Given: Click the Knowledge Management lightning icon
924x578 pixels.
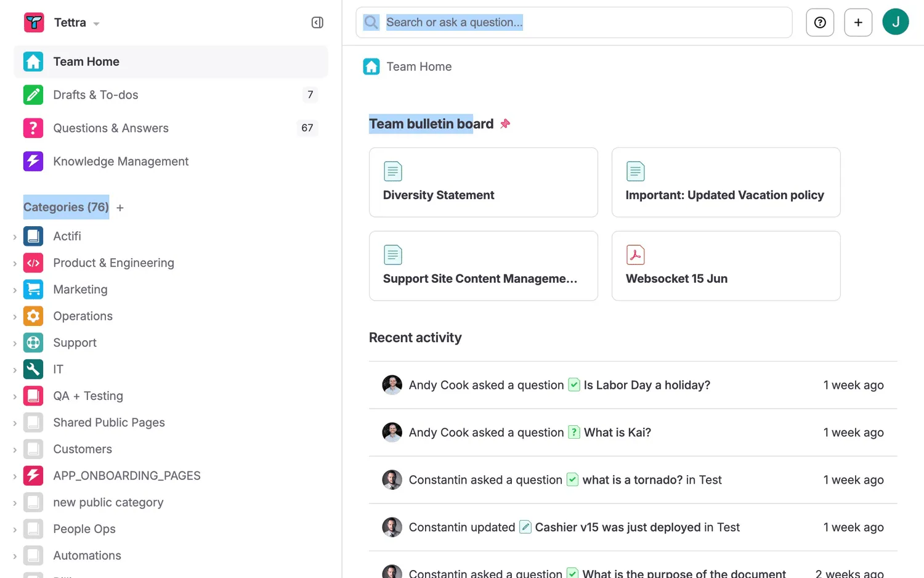Looking at the screenshot, I should 33,161.
